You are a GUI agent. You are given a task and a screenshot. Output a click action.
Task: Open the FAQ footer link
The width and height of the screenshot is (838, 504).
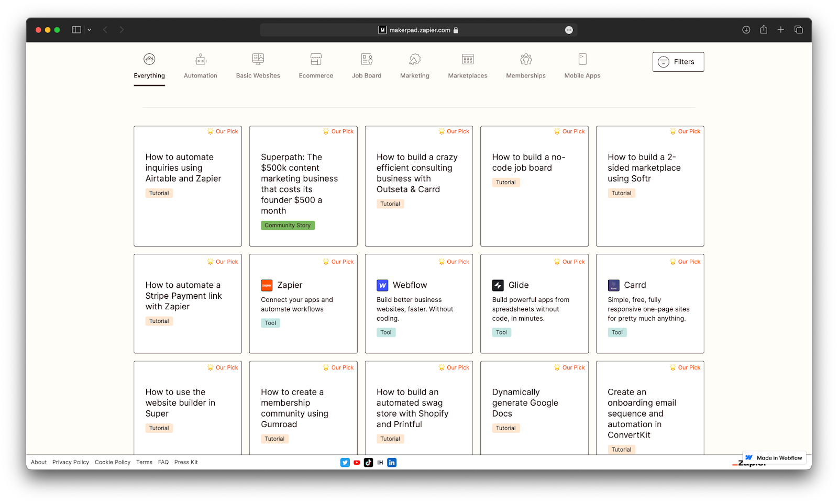tap(163, 463)
